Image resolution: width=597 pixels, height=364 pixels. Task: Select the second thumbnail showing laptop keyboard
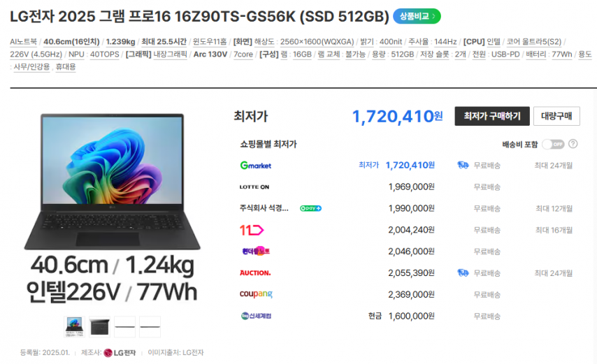pos(100,326)
